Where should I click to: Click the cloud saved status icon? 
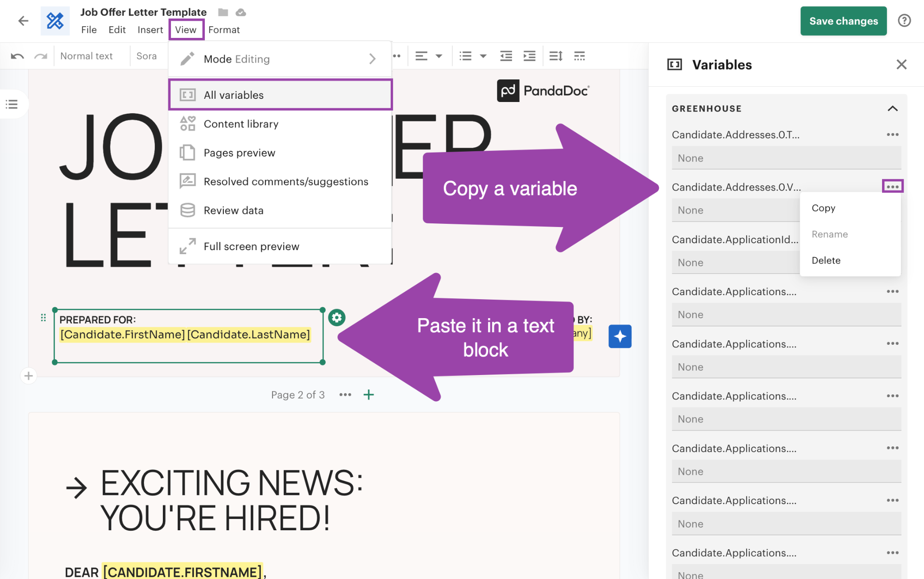[241, 12]
